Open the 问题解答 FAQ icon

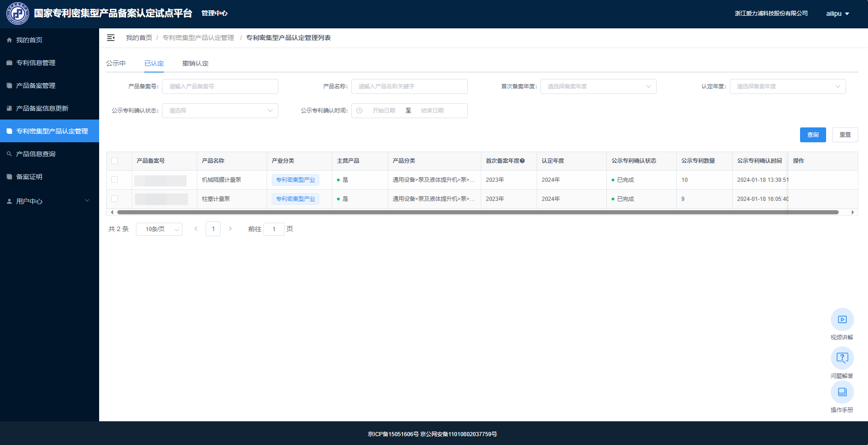842,358
